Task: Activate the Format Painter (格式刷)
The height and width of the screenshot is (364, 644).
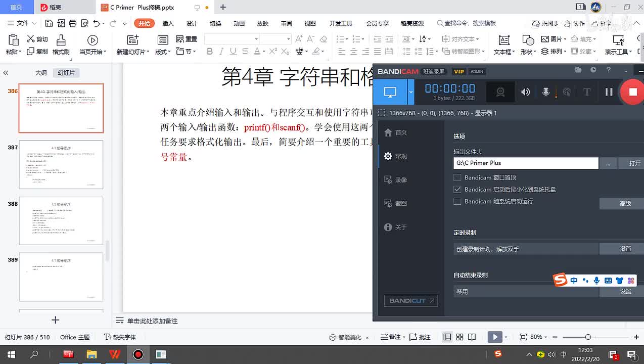Action: pos(61,45)
